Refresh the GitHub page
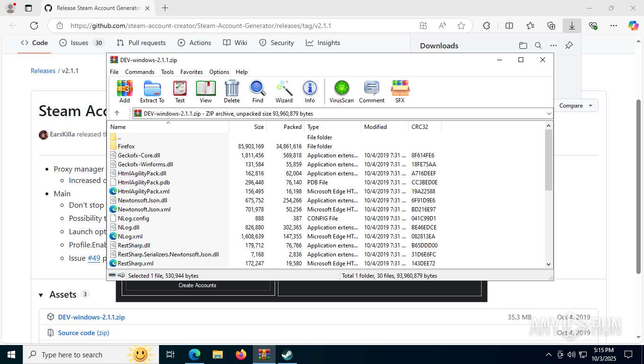644x364 pixels. pos(34,26)
